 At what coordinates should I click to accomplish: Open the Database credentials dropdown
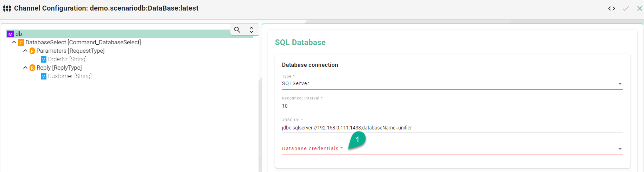(x=620, y=149)
